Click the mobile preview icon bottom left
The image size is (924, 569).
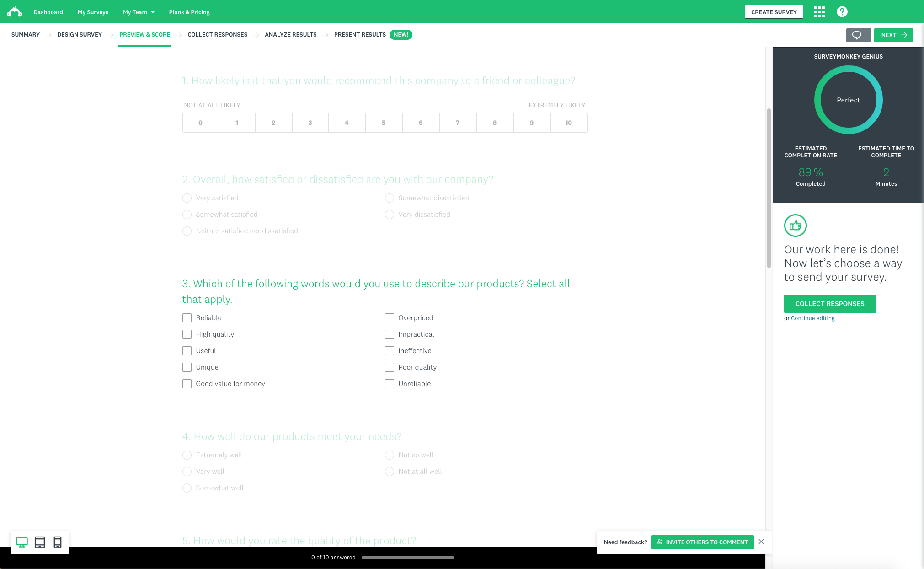tap(58, 542)
